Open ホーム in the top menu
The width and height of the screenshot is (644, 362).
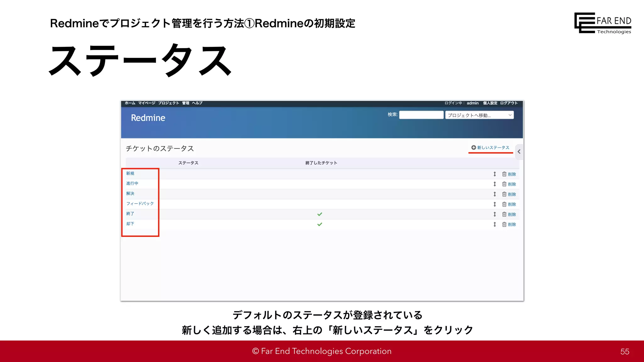(130, 103)
